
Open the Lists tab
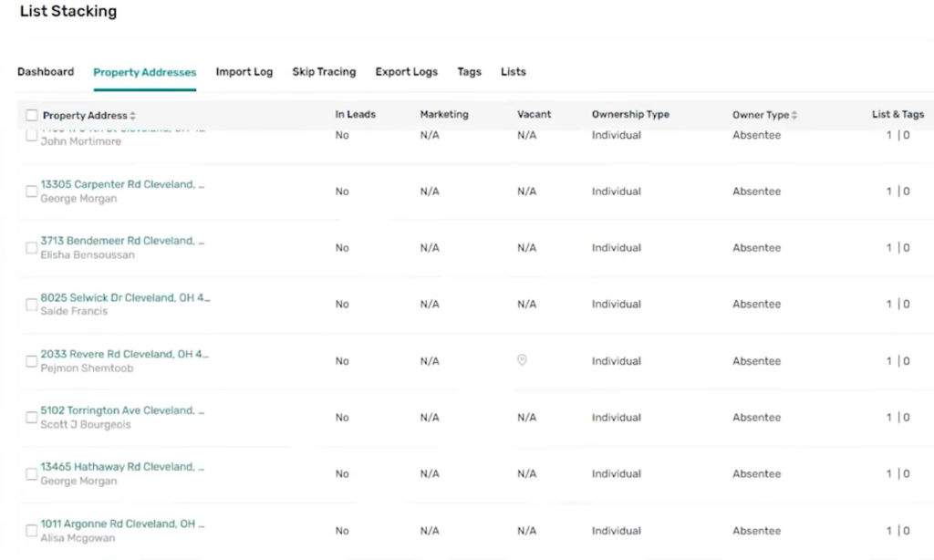coord(513,71)
